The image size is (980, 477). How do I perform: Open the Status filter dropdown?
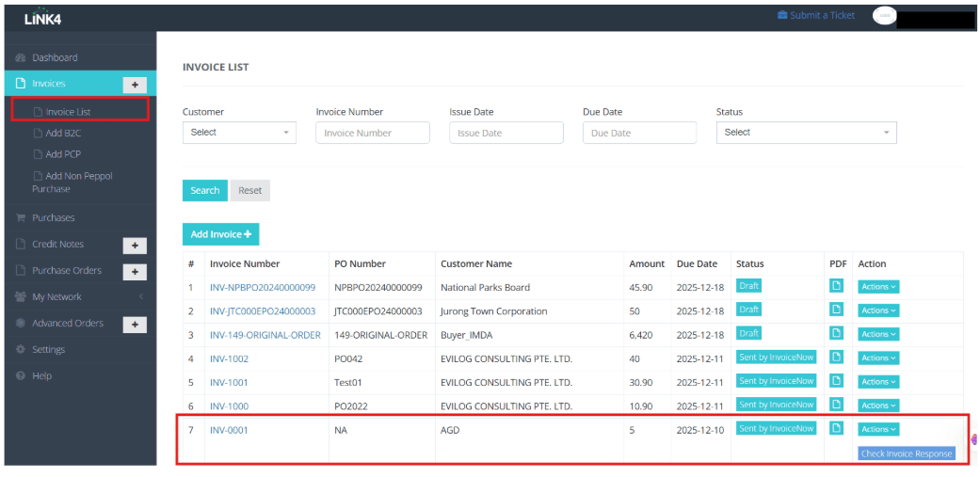coord(806,133)
